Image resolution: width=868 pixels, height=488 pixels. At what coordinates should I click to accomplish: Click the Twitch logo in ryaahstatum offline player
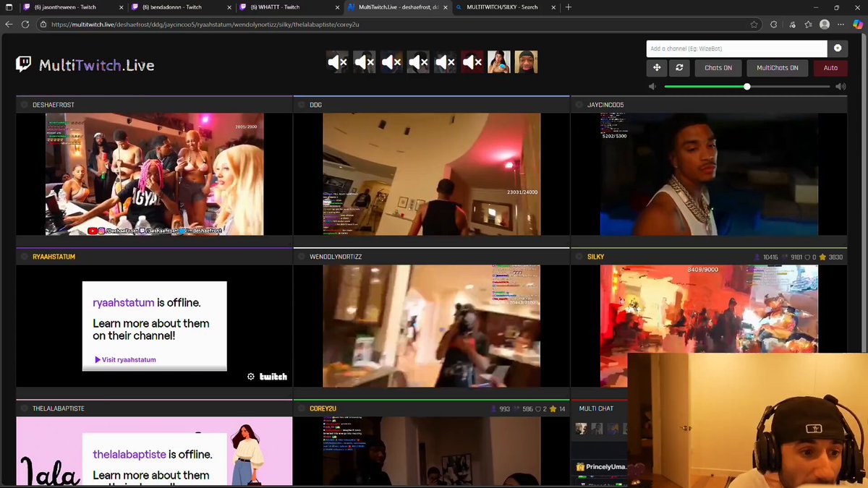click(x=273, y=377)
